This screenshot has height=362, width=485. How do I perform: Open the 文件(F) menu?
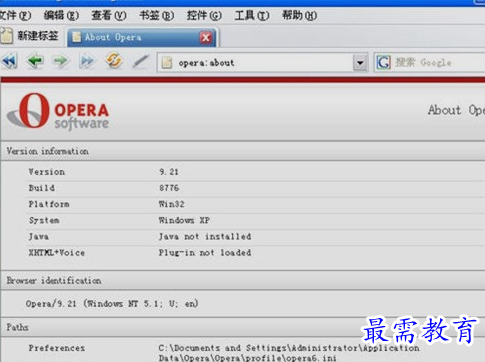click(15, 15)
